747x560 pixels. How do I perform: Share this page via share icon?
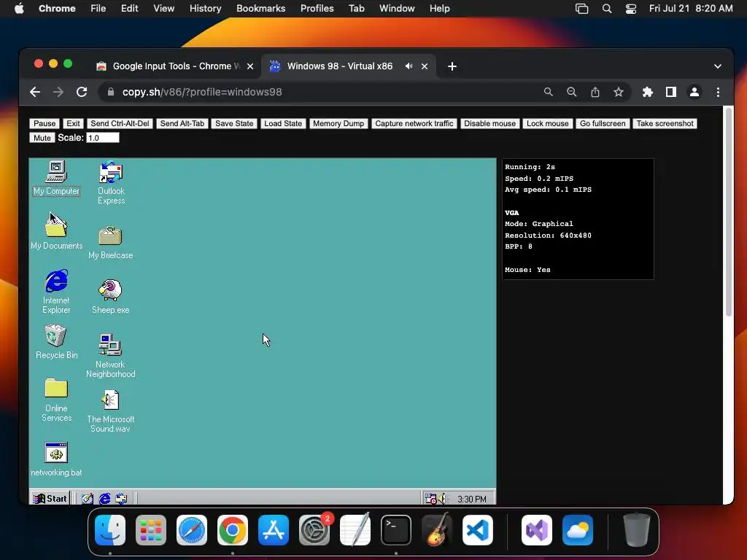595,92
